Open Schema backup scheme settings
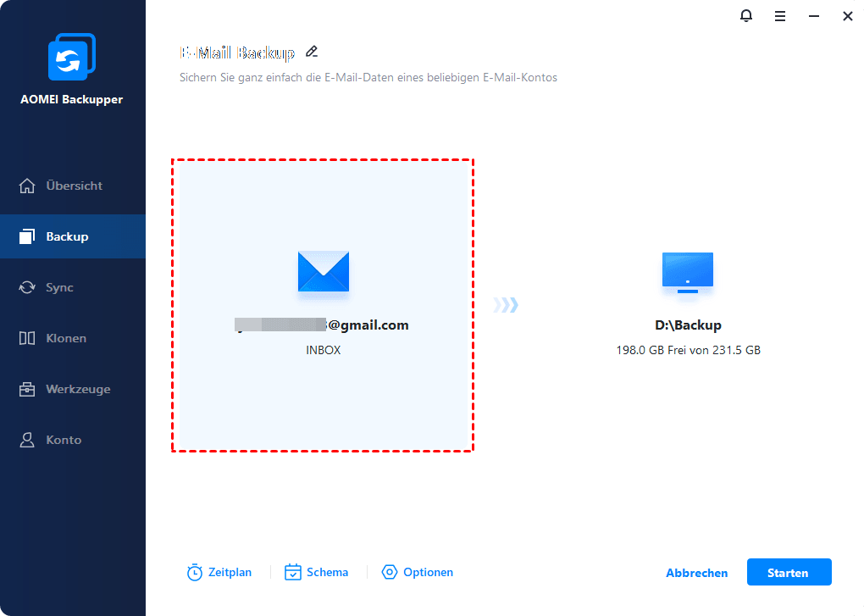 click(x=316, y=573)
